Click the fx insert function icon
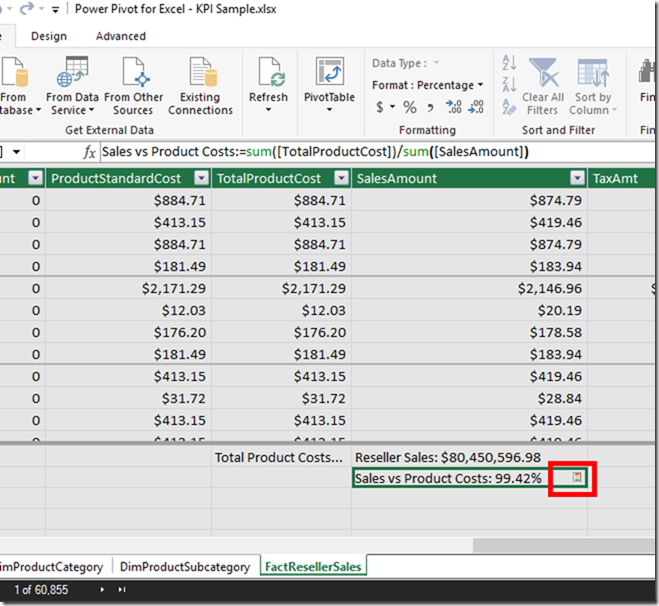659x606 pixels. tap(89, 152)
